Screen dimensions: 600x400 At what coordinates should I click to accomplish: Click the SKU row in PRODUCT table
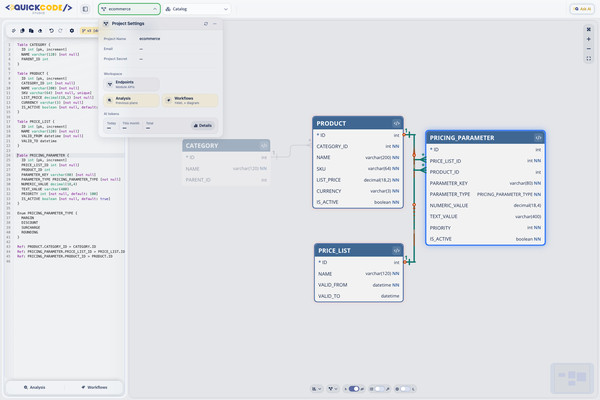point(358,169)
